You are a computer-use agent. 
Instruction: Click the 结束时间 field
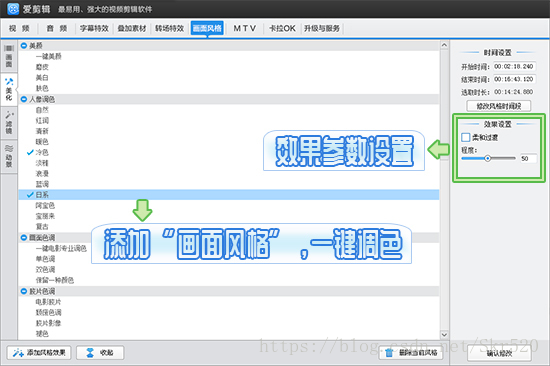514,79
